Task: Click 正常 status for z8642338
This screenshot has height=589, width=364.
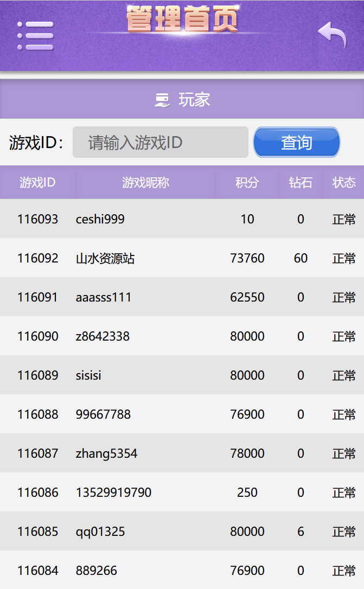Action: 344,336
